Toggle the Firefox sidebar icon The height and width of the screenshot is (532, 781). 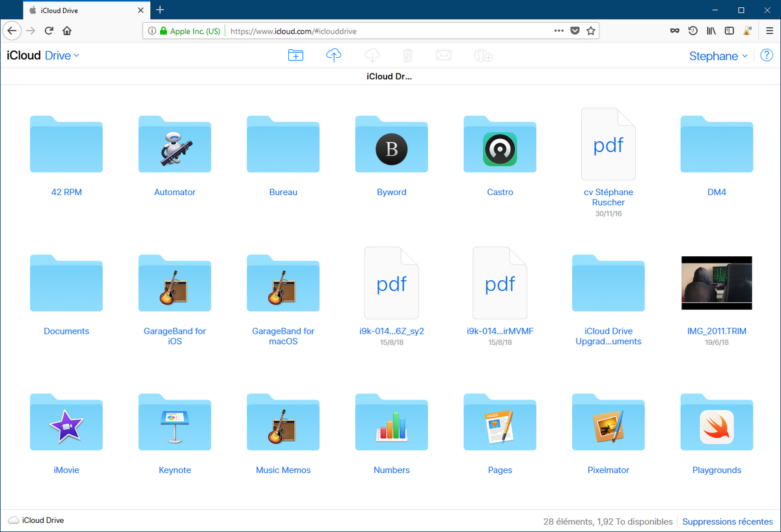tap(730, 31)
